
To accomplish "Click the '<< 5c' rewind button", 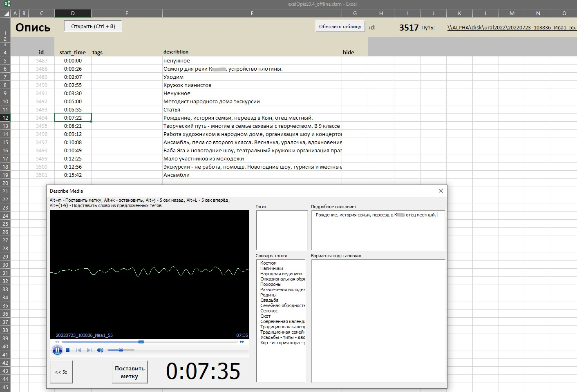I will pos(61,372).
